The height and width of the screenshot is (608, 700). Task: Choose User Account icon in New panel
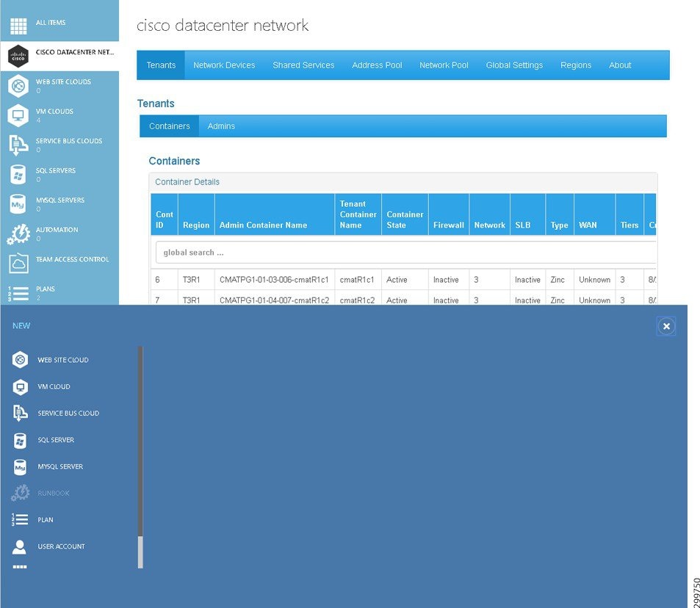coord(19,546)
